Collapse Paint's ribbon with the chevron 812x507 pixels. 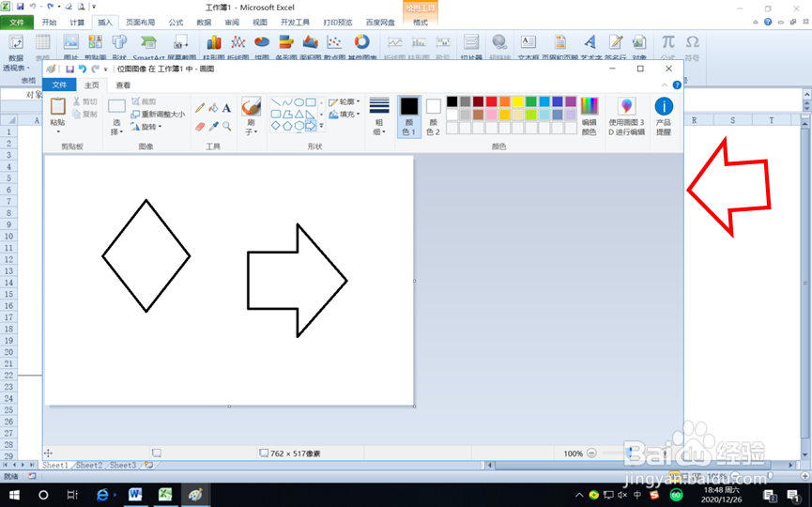tap(665, 84)
